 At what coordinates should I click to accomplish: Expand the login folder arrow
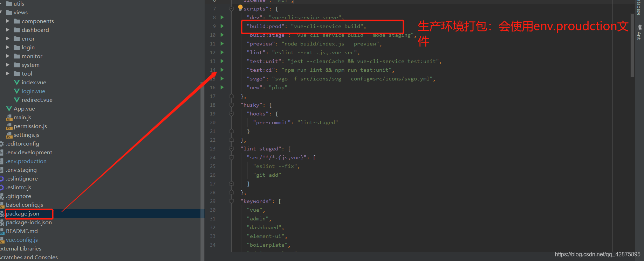pos(8,47)
